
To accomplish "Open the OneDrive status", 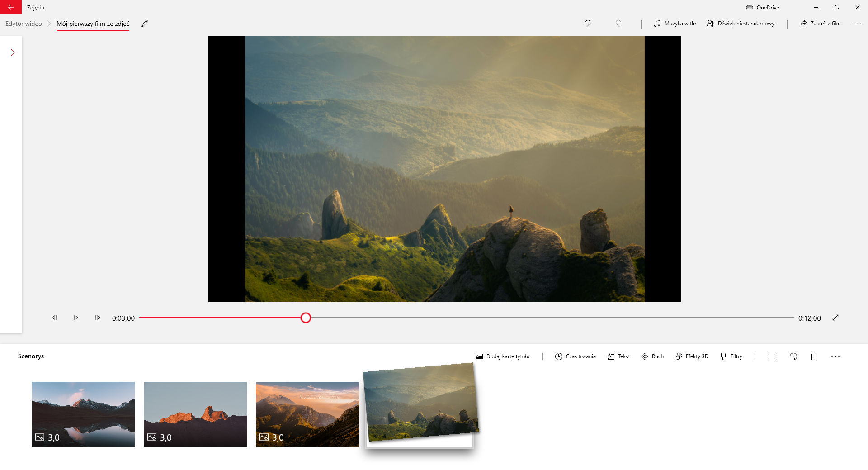I will 763,7.
